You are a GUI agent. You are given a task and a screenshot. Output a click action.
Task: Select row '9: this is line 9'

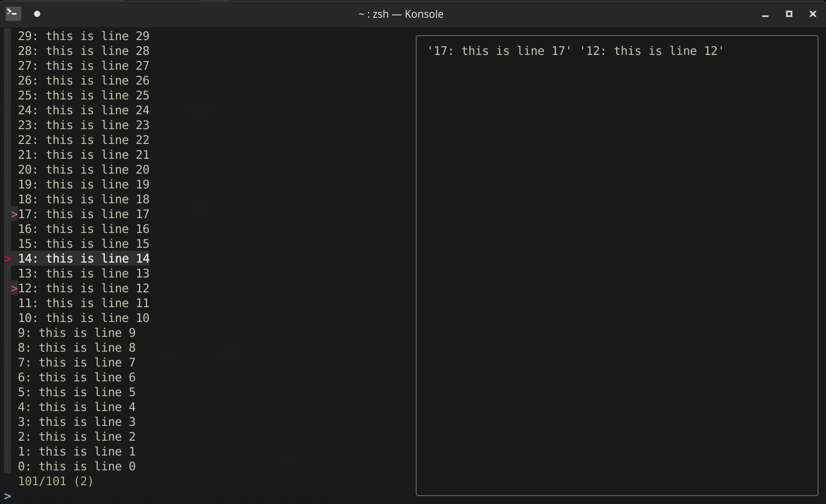click(77, 333)
